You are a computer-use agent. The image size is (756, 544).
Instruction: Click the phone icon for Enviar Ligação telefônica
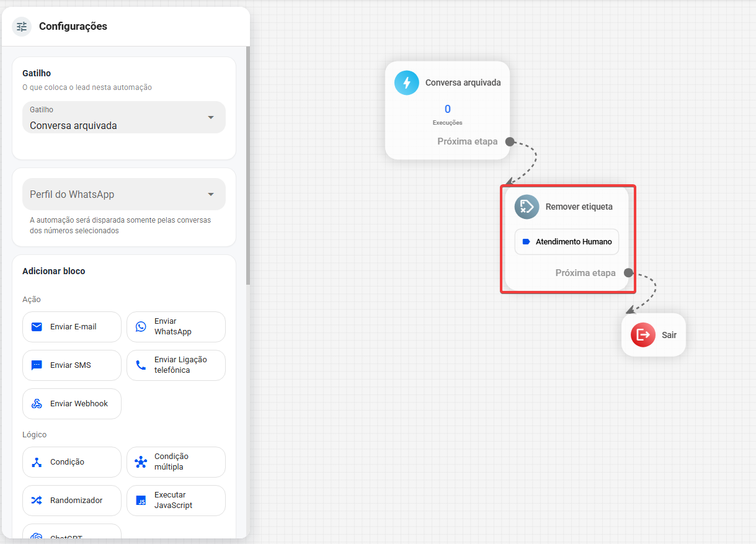coord(141,365)
